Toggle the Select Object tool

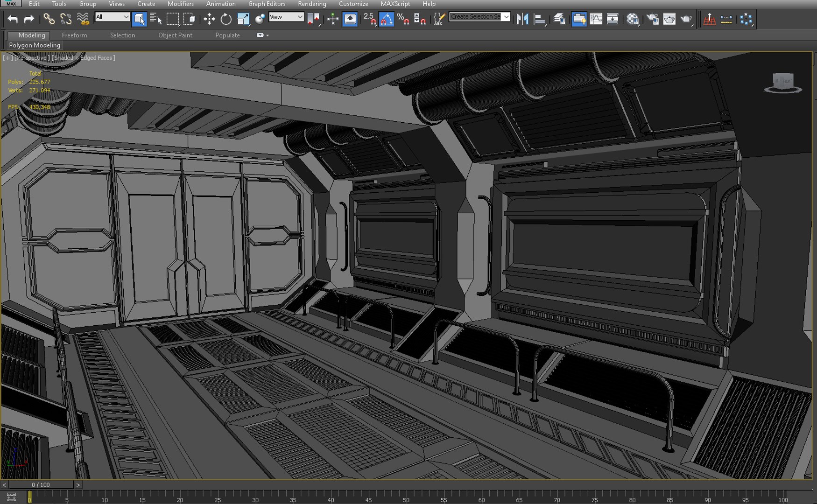point(139,19)
